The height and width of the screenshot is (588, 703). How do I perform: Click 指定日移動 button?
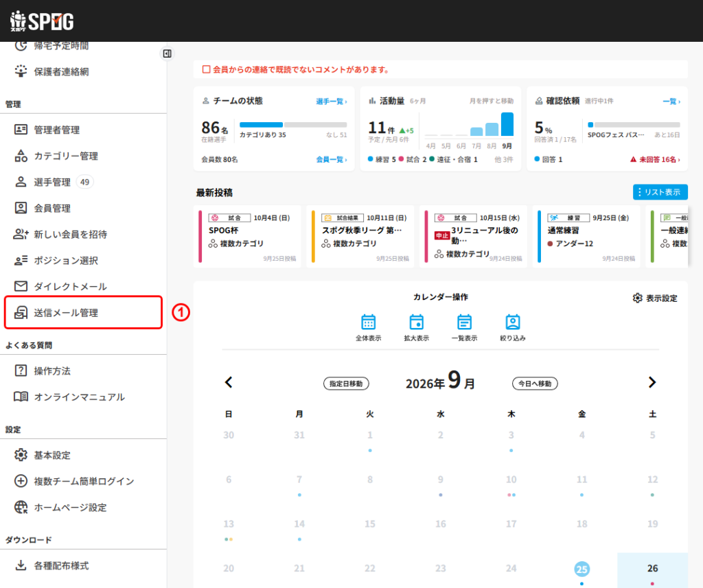pyautogui.click(x=346, y=384)
